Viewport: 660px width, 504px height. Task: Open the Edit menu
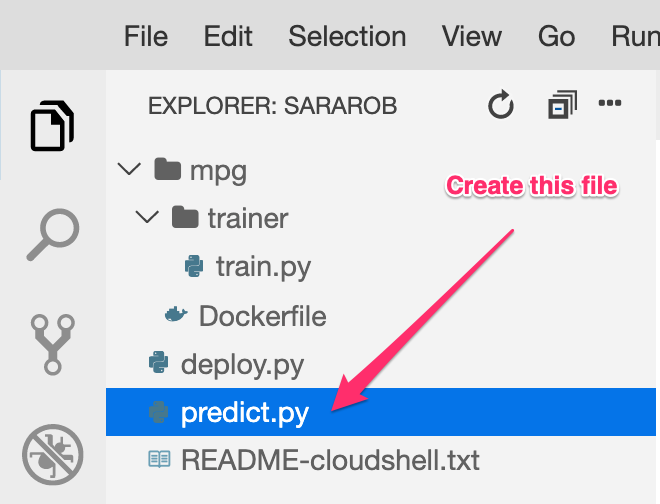(x=228, y=37)
